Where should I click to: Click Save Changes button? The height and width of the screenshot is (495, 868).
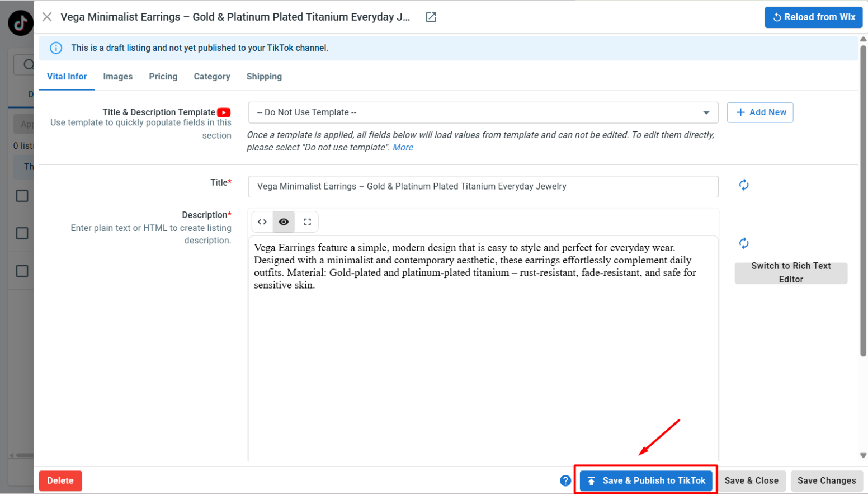827,481
